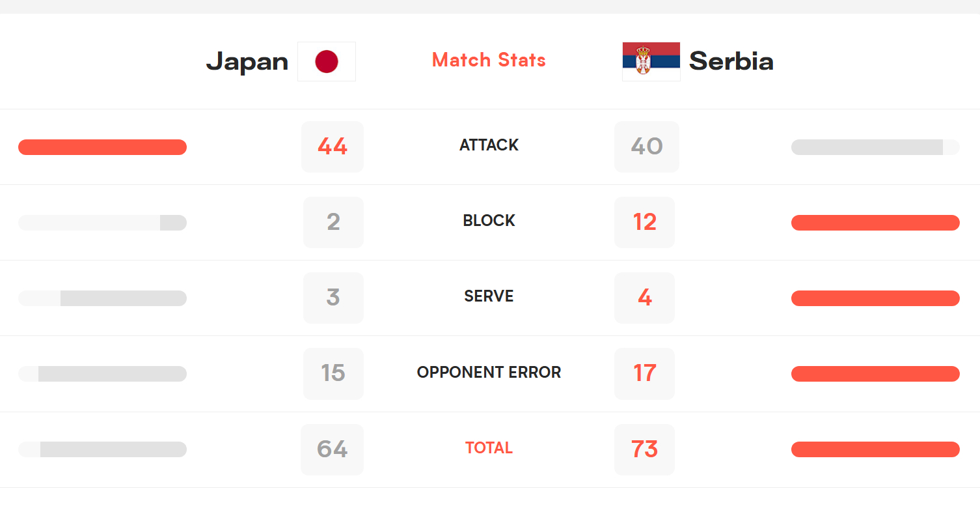Click Japan's serve score 3
Viewport: 980px width, 523px height.
tap(333, 298)
